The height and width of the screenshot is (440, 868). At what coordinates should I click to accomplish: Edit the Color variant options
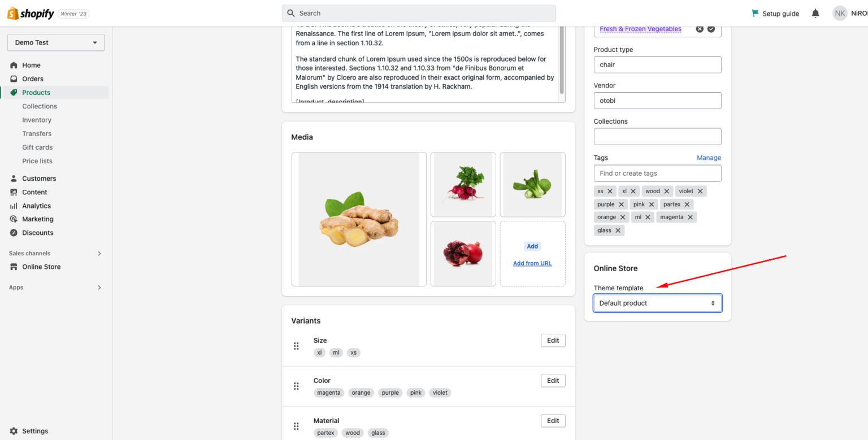coord(553,380)
